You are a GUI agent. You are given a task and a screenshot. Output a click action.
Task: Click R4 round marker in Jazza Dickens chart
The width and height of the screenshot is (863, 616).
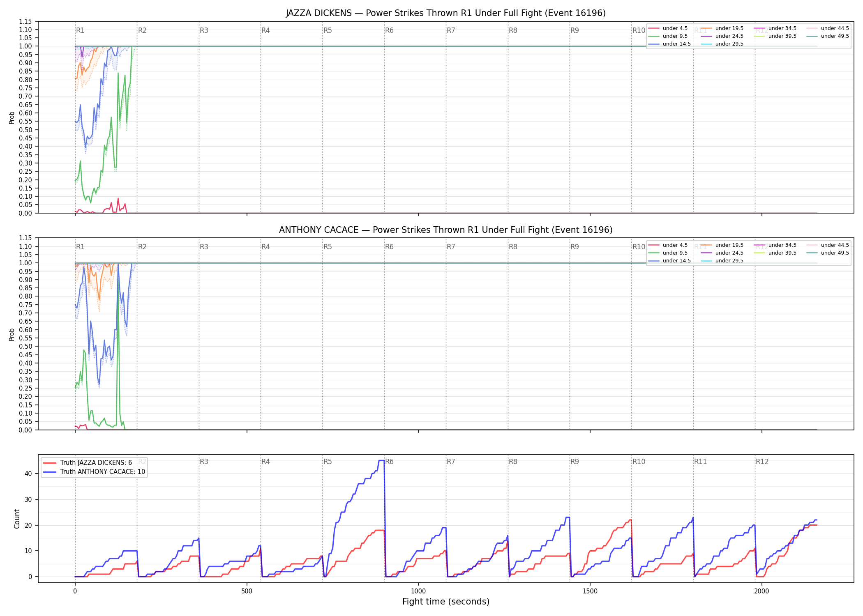[x=265, y=30]
